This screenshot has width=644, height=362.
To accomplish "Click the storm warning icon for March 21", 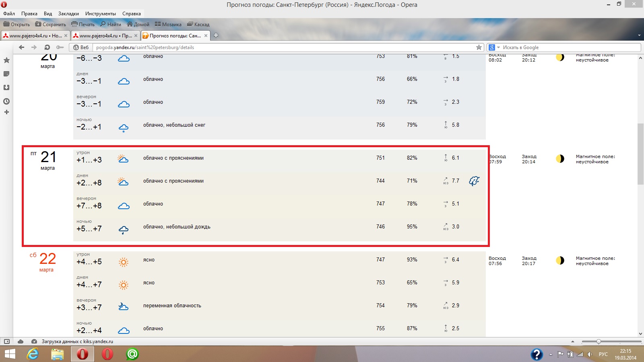I will [x=474, y=181].
